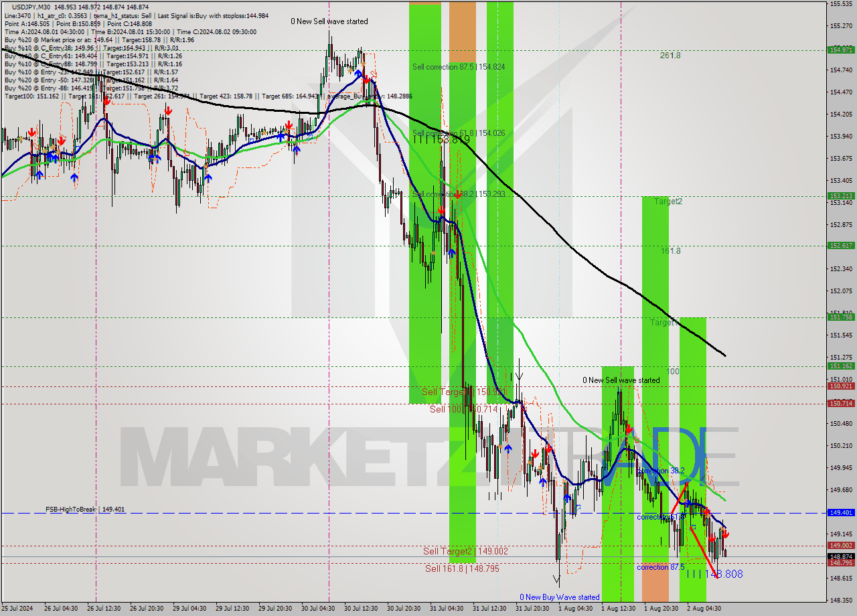Click the green 151.758 price tag
This screenshot has height=616, width=857.
click(841, 317)
